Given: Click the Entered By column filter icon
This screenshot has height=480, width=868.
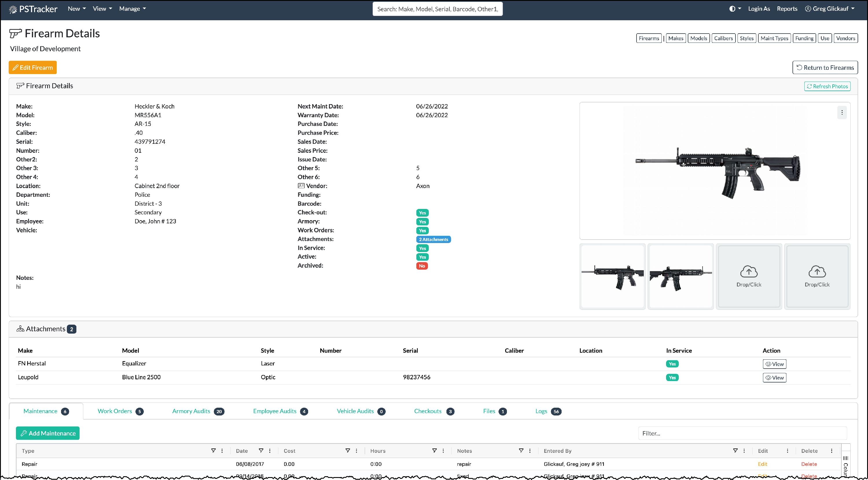Looking at the screenshot, I should [735, 451].
